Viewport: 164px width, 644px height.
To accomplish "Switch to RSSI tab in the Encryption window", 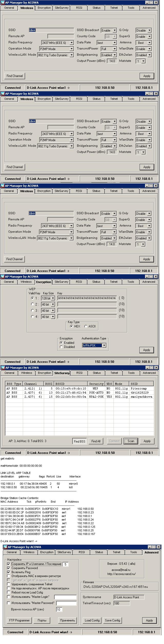I will (79, 282).
